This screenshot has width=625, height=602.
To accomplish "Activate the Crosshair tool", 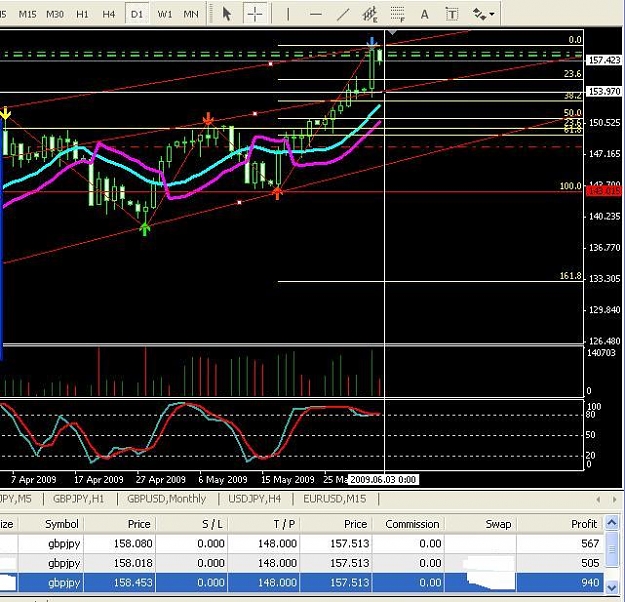I will pyautogui.click(x=254, y=14).
